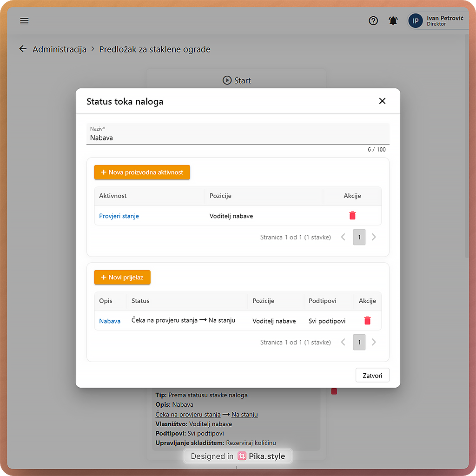Click the IP user avatar

[x=416, y=21]
